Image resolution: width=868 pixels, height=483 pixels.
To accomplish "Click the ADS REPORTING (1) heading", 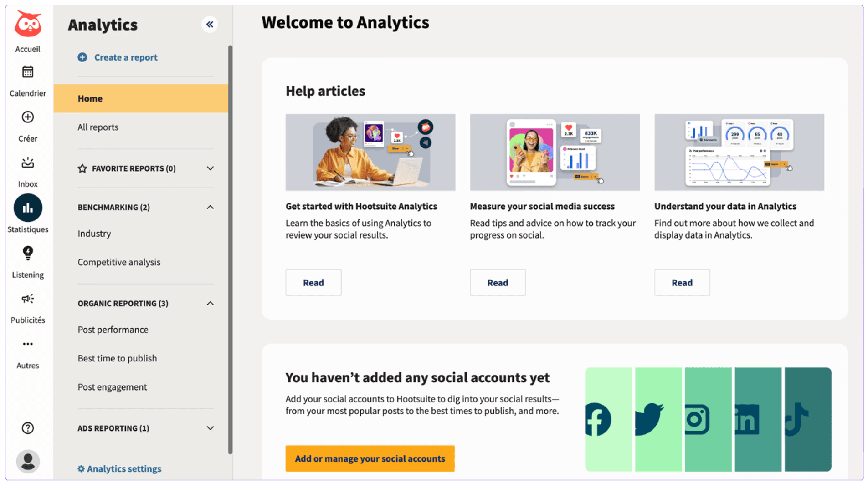I will 113,428.
